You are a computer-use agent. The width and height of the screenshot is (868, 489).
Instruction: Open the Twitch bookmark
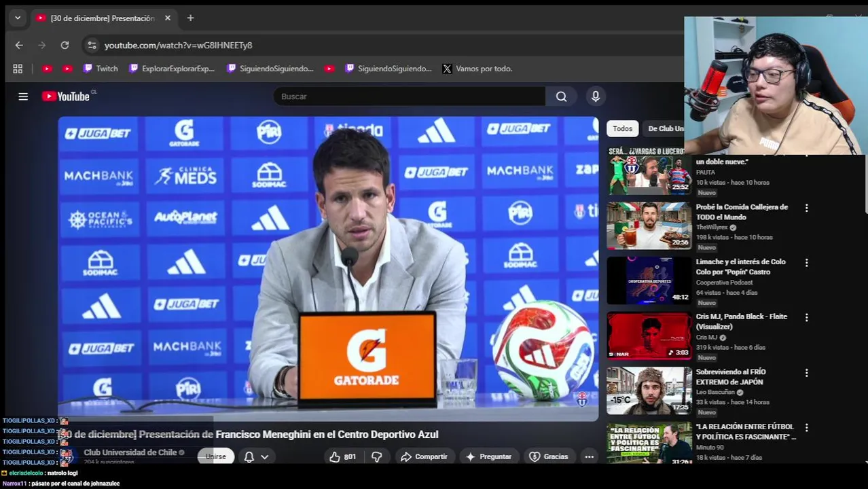click(x=101, y=69)
